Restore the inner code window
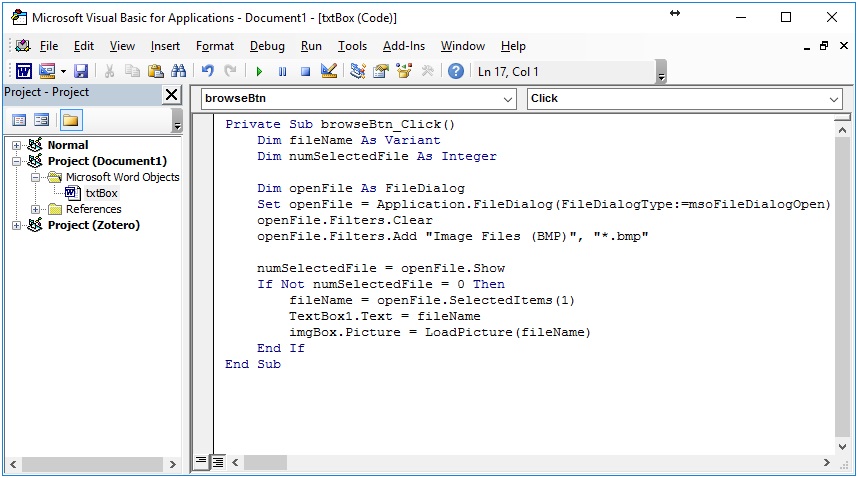858x478 pixels. click(824, 46)
